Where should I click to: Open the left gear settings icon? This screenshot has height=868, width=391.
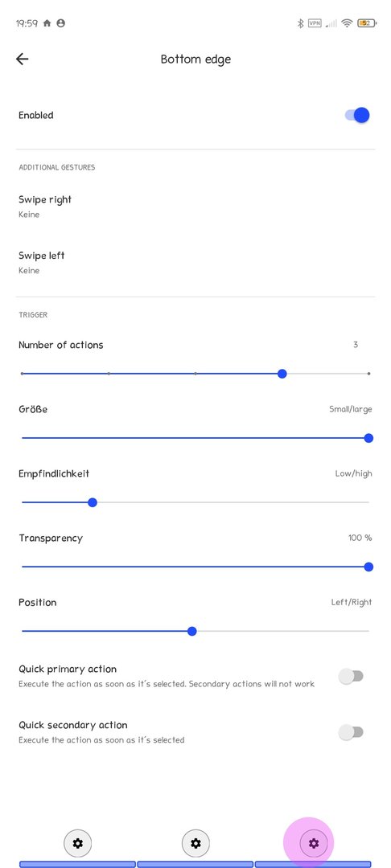click(77, 844)
